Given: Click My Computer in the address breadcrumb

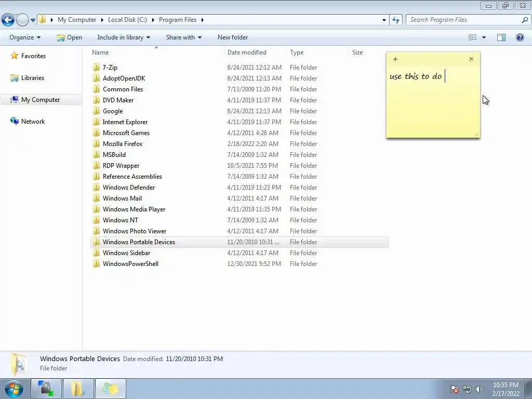Looking at the screenshot, I should pos(77,20).
